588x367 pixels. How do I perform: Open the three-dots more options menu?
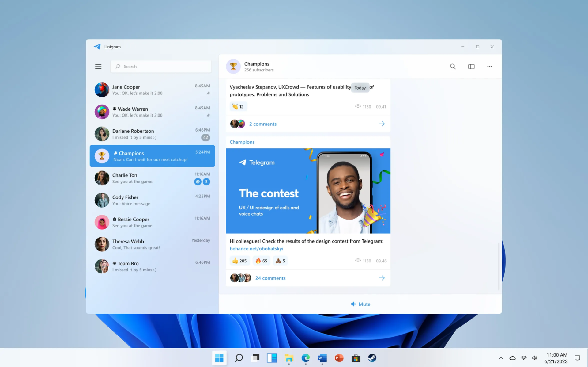489,67
